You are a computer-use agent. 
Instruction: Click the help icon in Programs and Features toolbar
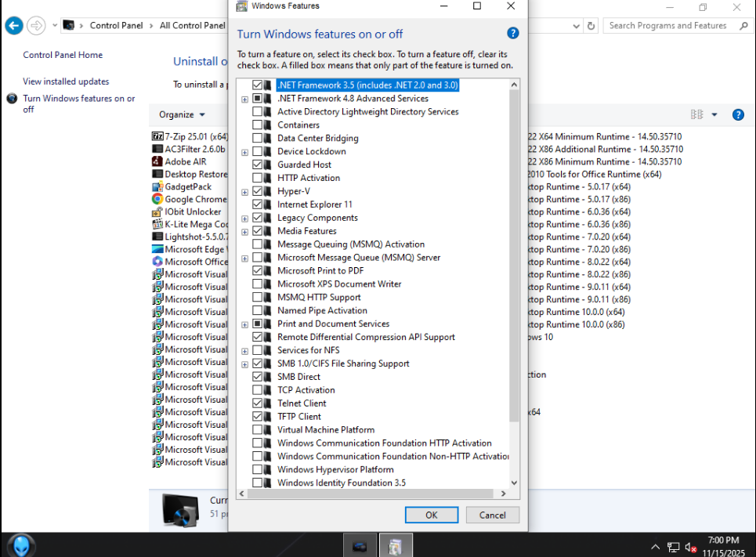click(738, 115)
